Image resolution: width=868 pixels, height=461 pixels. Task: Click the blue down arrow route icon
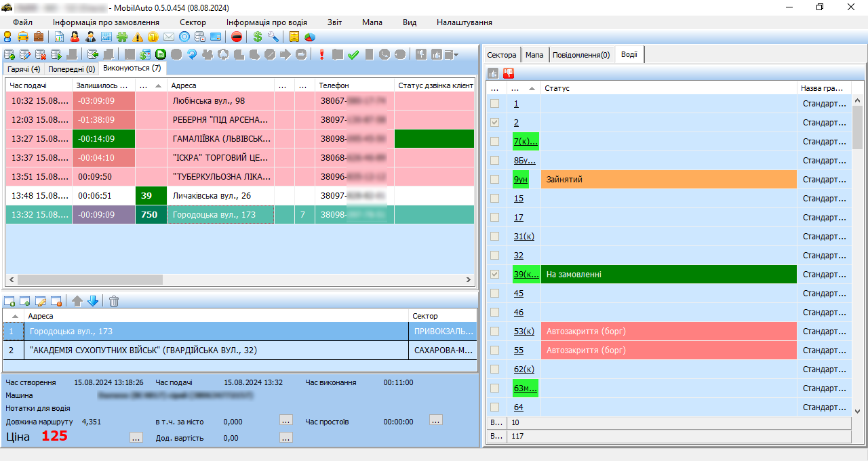point(93,301)
